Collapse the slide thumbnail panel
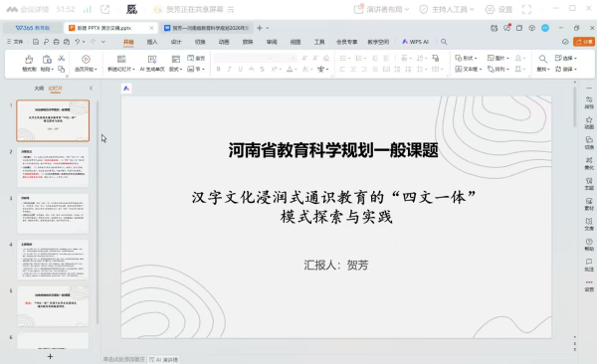 [91, 89]
